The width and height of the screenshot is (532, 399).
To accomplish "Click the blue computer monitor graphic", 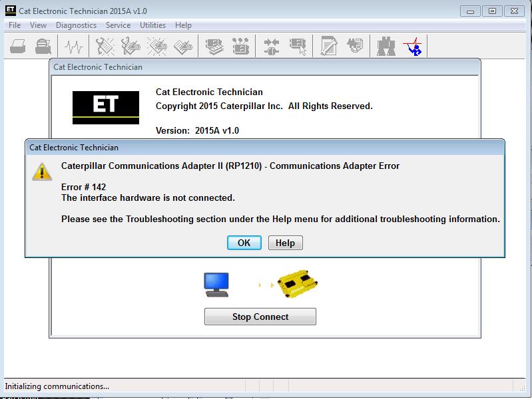I will [x=216, y=285].
